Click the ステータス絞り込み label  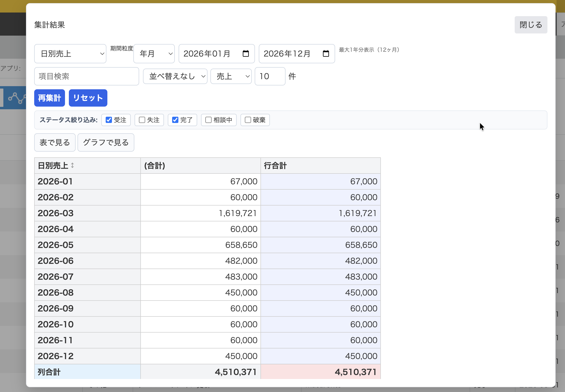(x=69, y=120)
